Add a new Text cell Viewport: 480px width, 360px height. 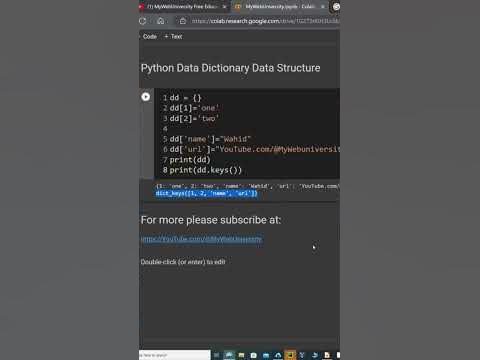(173, 36)
